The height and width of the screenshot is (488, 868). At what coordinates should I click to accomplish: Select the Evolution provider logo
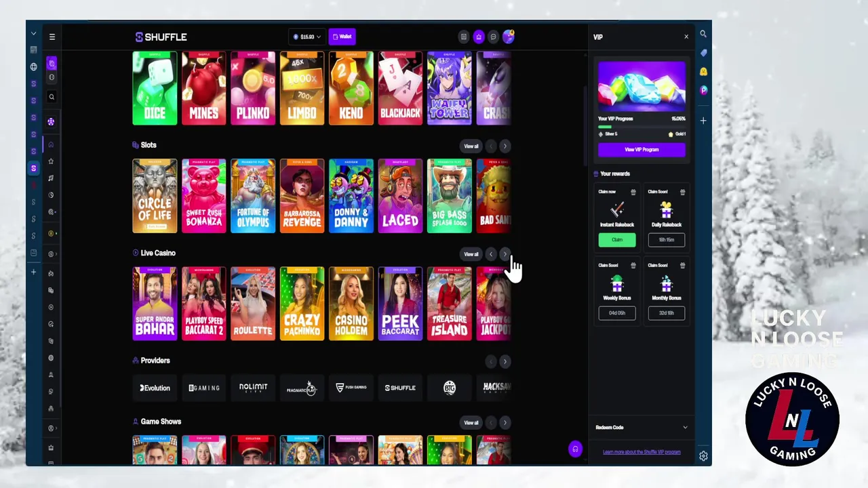click(x=155, y=388)
